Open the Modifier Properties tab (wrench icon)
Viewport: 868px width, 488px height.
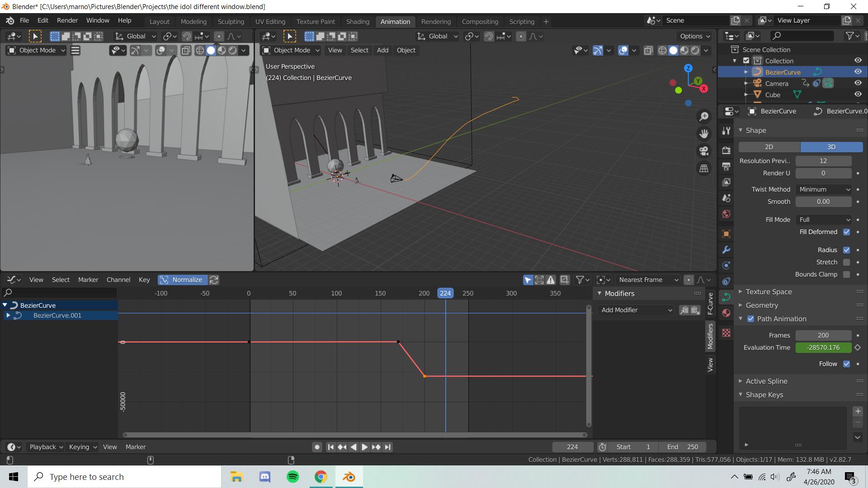coord(726,249)
